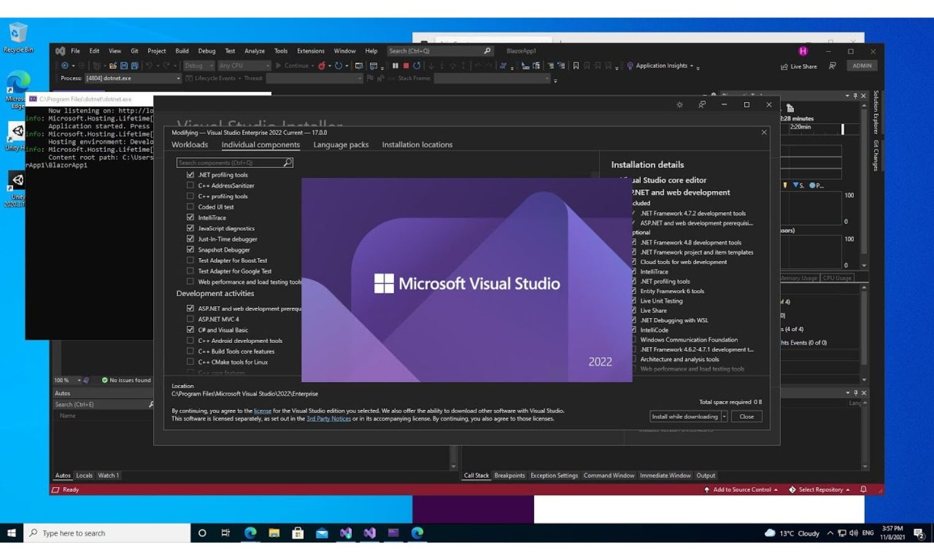934x560 pixels.
Task: Stop debugging with the red stop icon
Action: [406, 65]
